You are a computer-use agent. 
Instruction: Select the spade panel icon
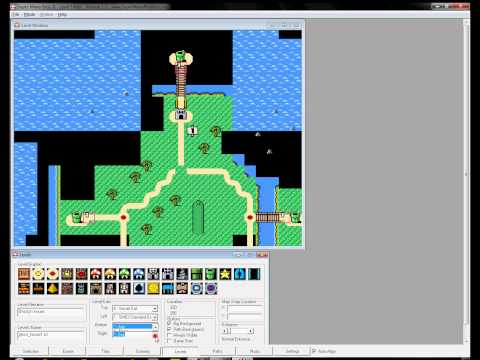(x=139, y=288)
